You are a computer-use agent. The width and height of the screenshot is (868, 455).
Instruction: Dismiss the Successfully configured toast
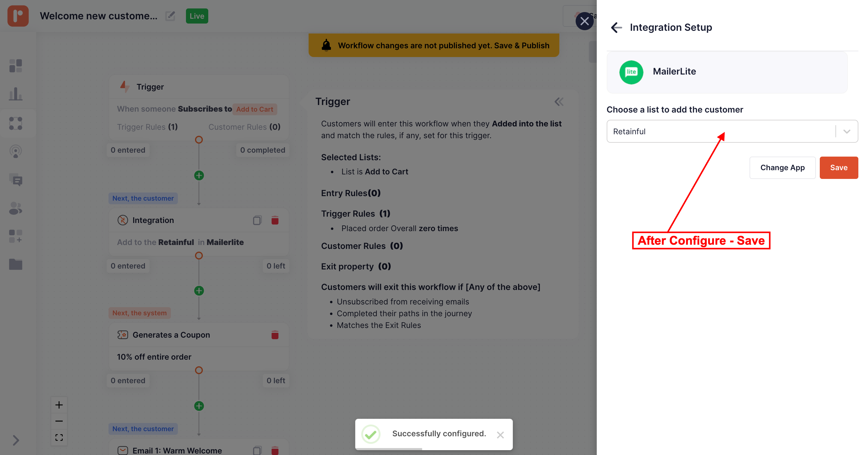tap(500, 435)
